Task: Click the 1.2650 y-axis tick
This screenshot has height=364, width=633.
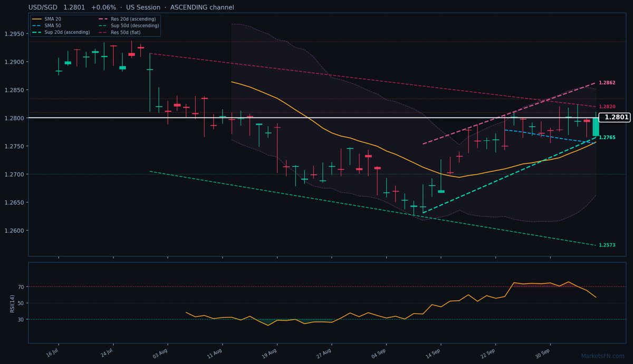Action: coord(14,203)
